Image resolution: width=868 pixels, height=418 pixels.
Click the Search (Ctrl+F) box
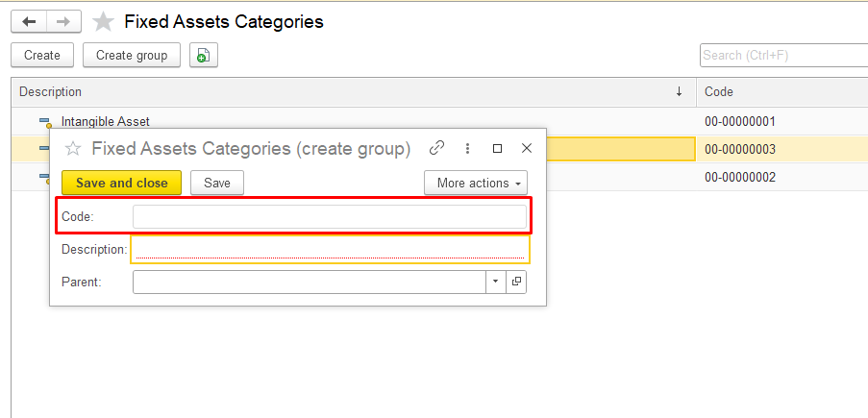click(x=783, y=56)
